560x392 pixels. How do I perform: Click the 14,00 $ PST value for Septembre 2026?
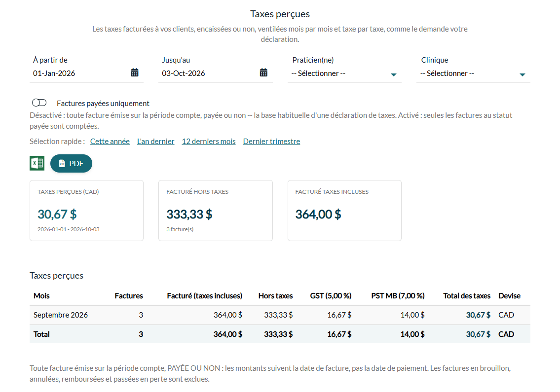[x=412, y=315]
